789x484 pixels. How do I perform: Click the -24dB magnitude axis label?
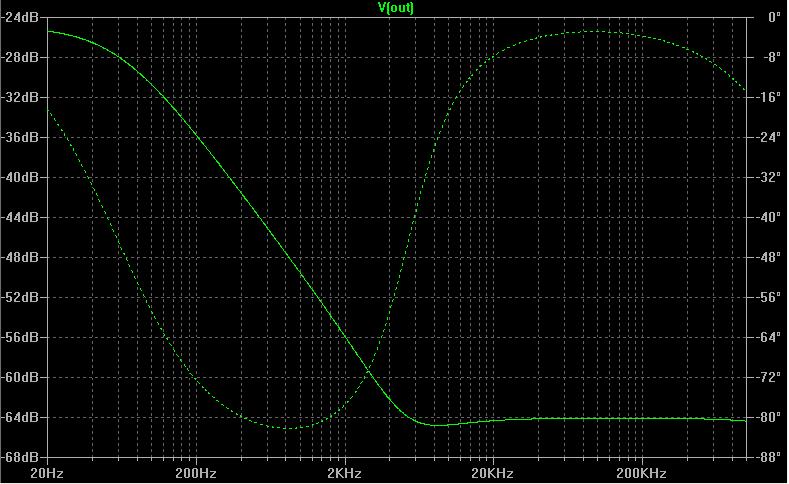pyautogui.click(x=20, y=17)
